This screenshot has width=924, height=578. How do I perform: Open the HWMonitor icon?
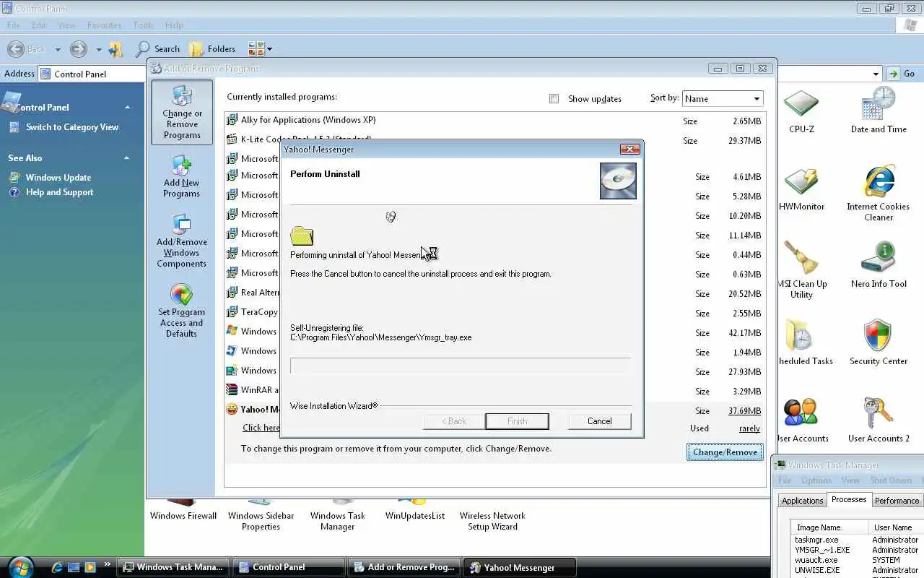click(801, 189)
